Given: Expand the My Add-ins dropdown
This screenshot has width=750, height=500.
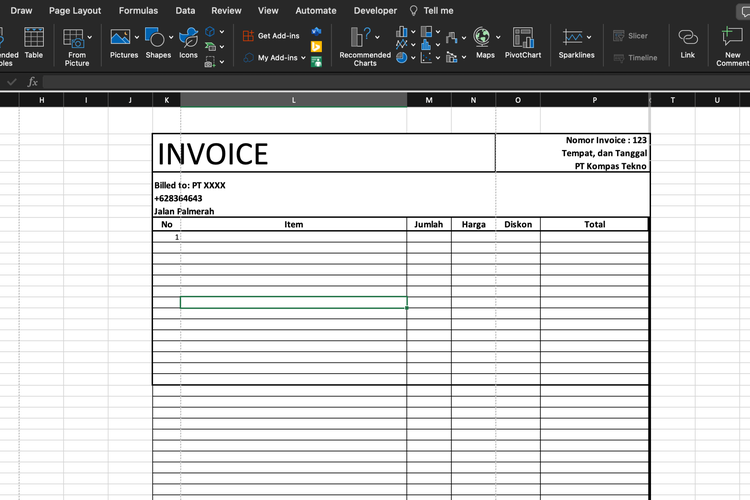Looking at the screenshot, I should tap(303, 58).
